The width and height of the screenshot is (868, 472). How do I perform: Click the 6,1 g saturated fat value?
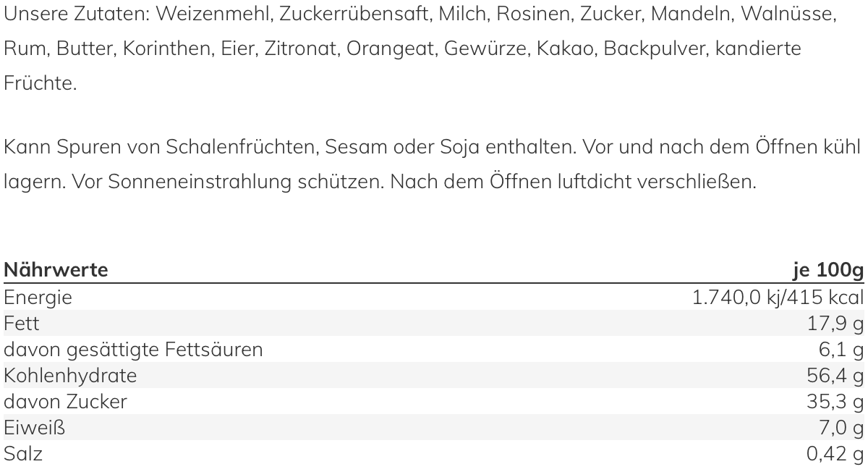click(841, 350)
